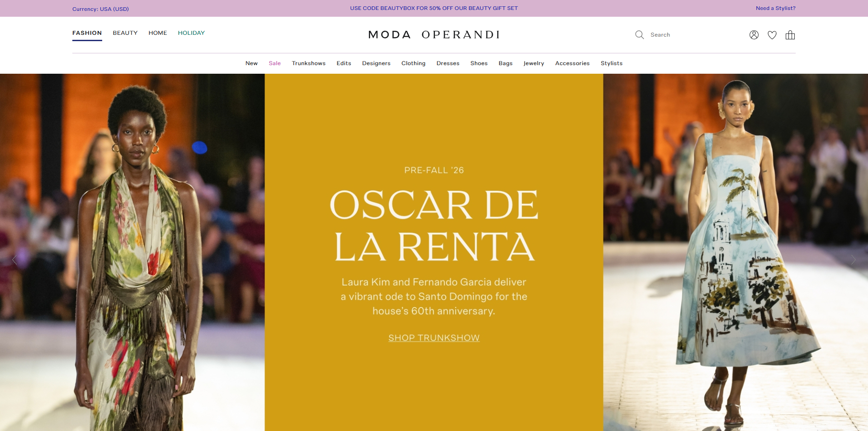This screenshot has width=868, height=431.
Task: Click the Need a Stylist? link
Action: click(775, 8)
